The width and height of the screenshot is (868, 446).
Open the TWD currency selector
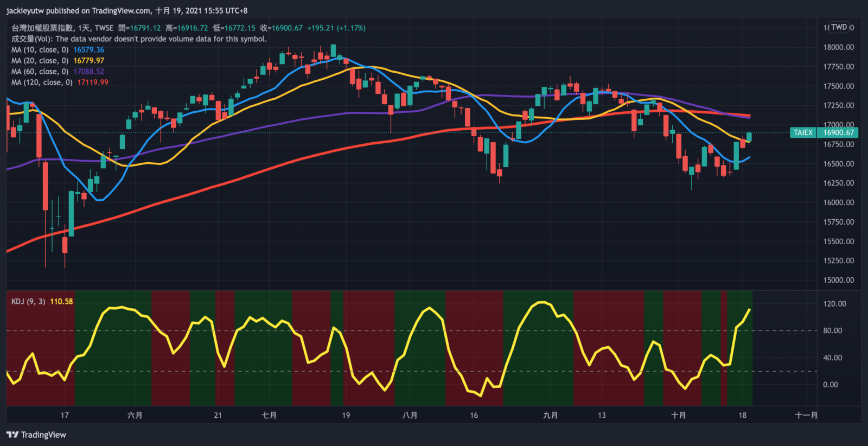click(x=839, y=27)
